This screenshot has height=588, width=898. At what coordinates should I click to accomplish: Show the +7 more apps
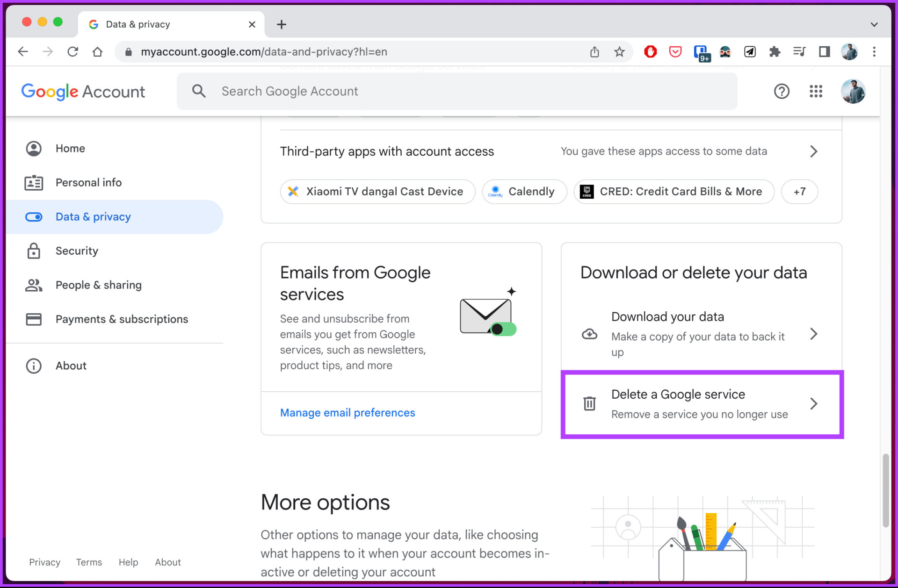(x=800, y=192)
